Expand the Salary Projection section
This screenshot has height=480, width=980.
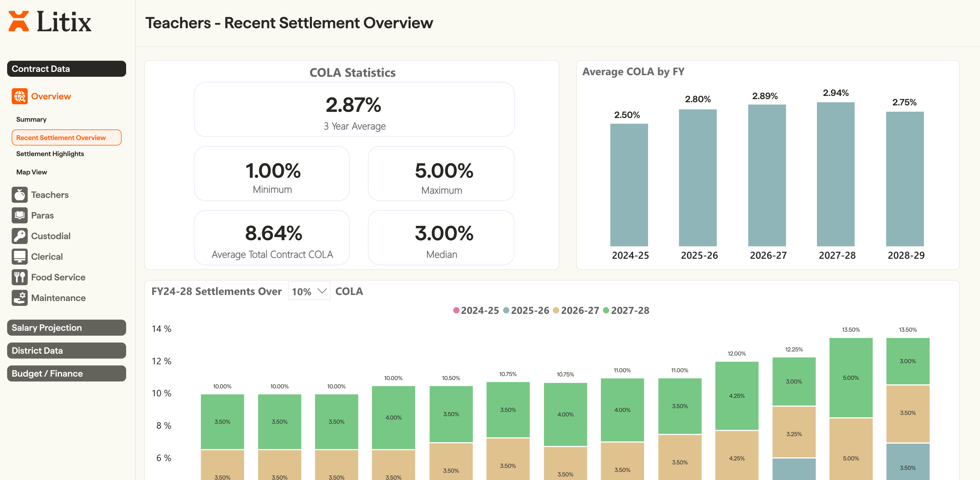point(67,328)
